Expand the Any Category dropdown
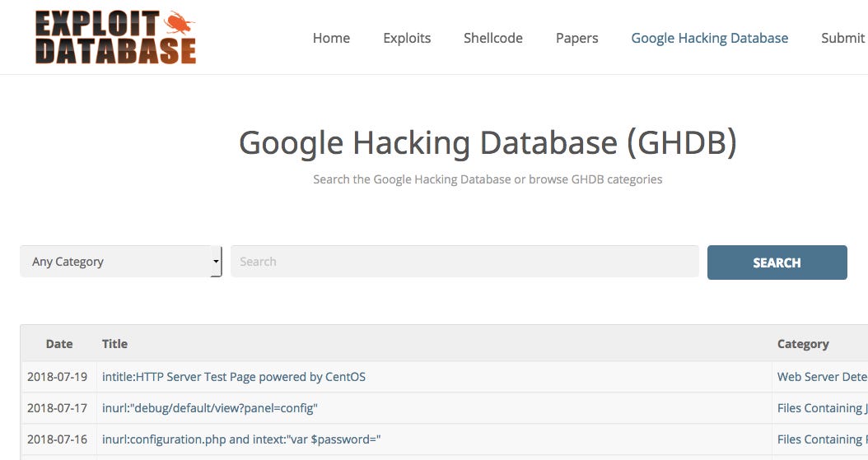The width and height of the screenshot is (868, 460). [120, 262]
